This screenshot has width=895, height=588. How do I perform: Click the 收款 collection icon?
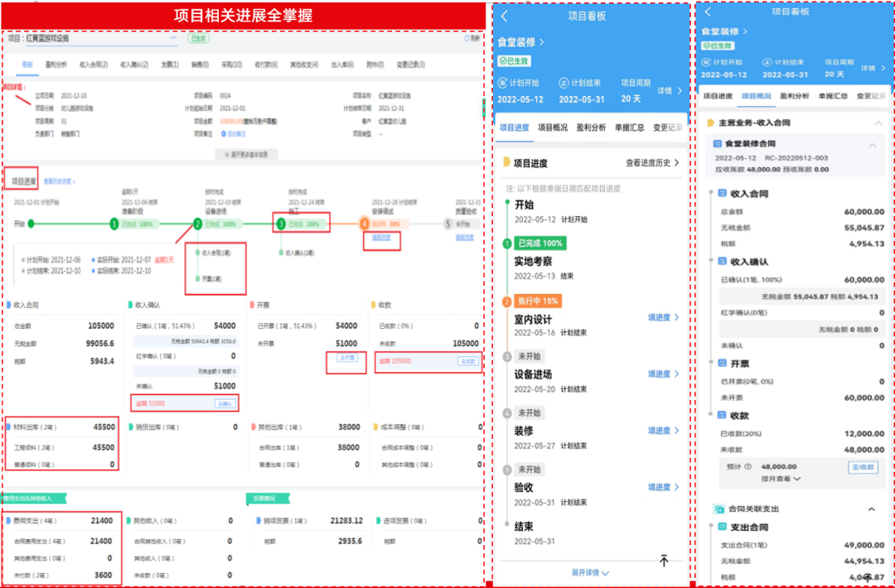click(722, 414)
